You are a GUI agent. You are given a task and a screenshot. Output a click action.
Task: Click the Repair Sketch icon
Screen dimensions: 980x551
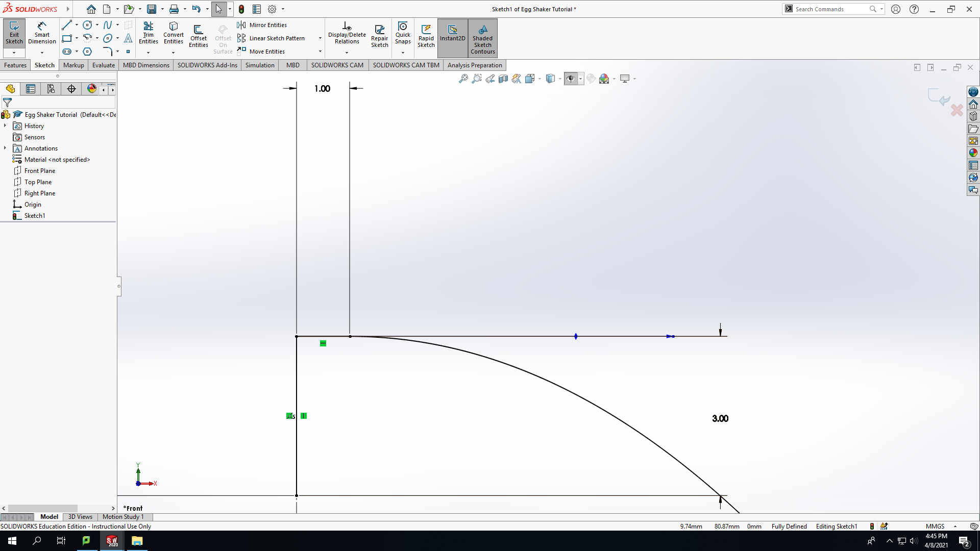pos(379,36)
